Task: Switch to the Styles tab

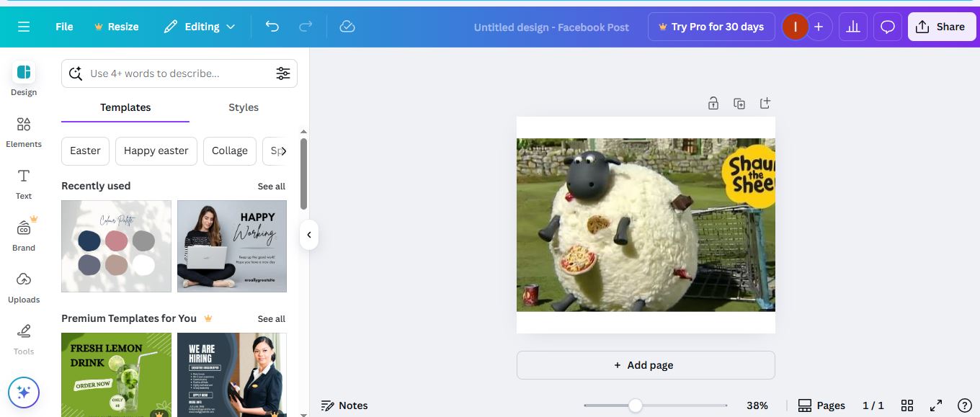Action: coord(244,107)
